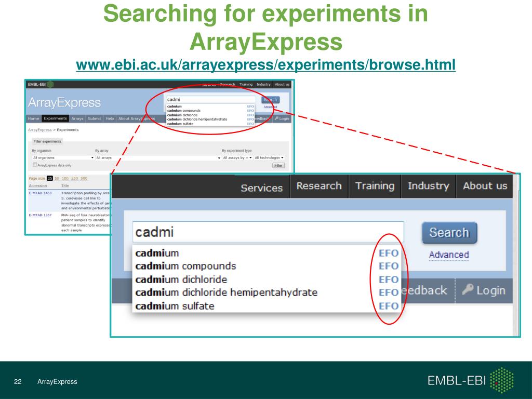Open Research menu in enlarged screenshot
The width and height of the screenshot is (532, 399).
pos(319,185)
